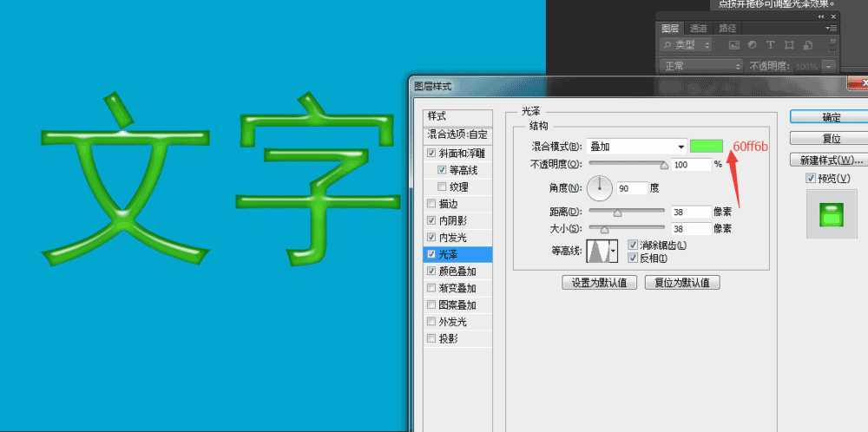This screenshot has height=432, width=868.
Task: Open the 混合模式 blend mode dropdown
Action: click(637, 146)
